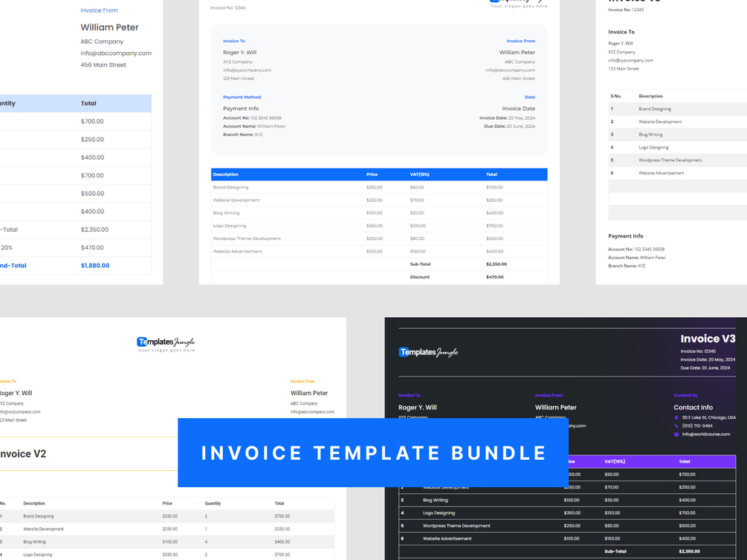Click 'Invoice To' heading in right invoice

coord(621,32)
